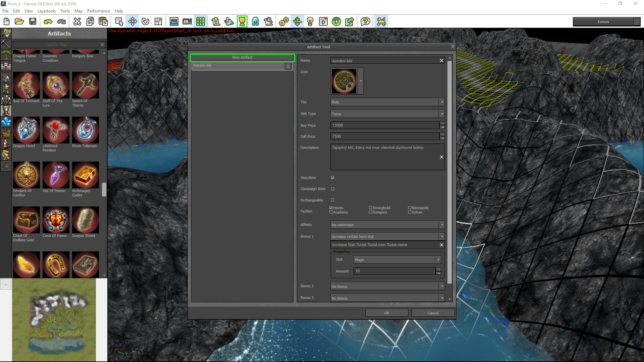The image size is (644, 362).
Task: Open the Artifact Tool trophy icon
Action: pos(242,22)
